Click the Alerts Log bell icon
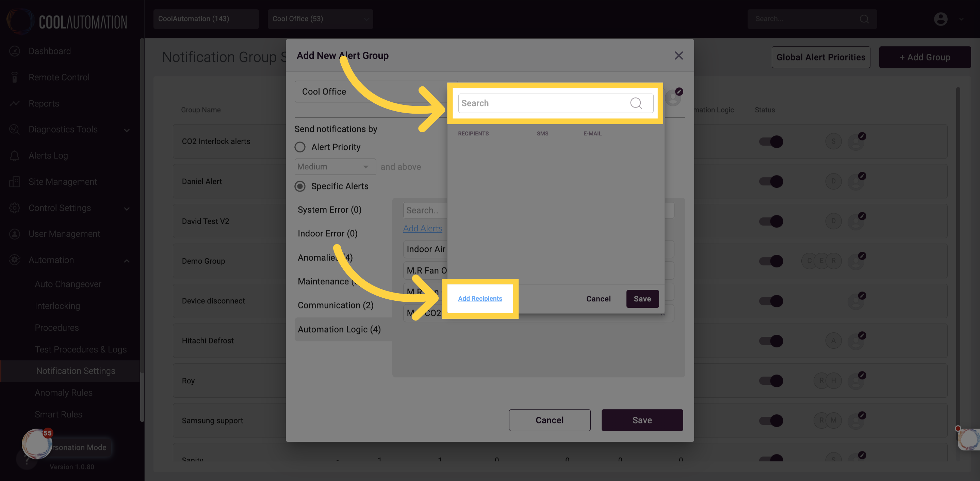 [x=14, y=155]
